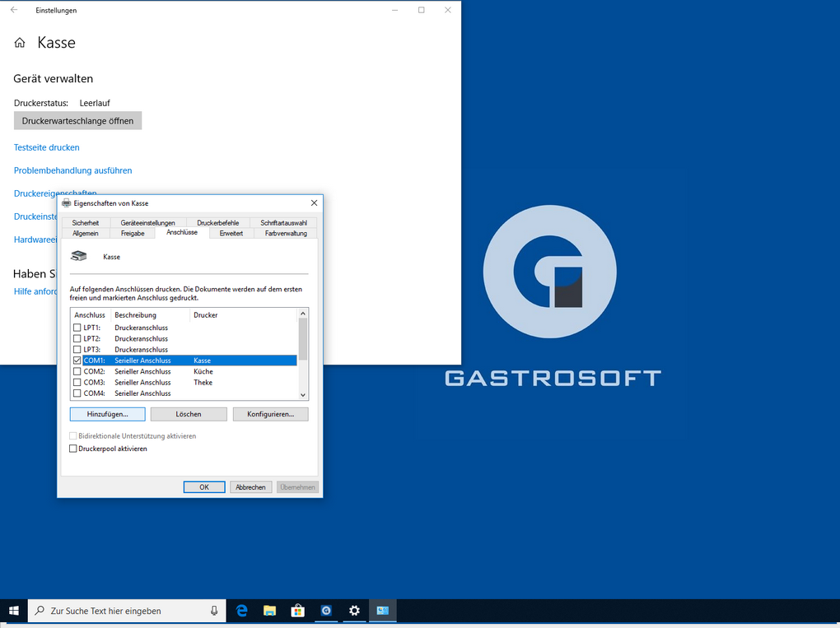The image size is (840, 628).
Task: Switch to the Sicherheit tab
Action: [x=86, y=223]
